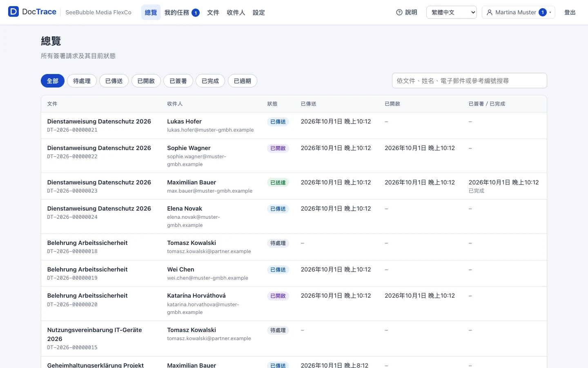Viewport: 588px width, 368px height.
Task: Expand the Martina Muster account menu
Action: (519, 12)
